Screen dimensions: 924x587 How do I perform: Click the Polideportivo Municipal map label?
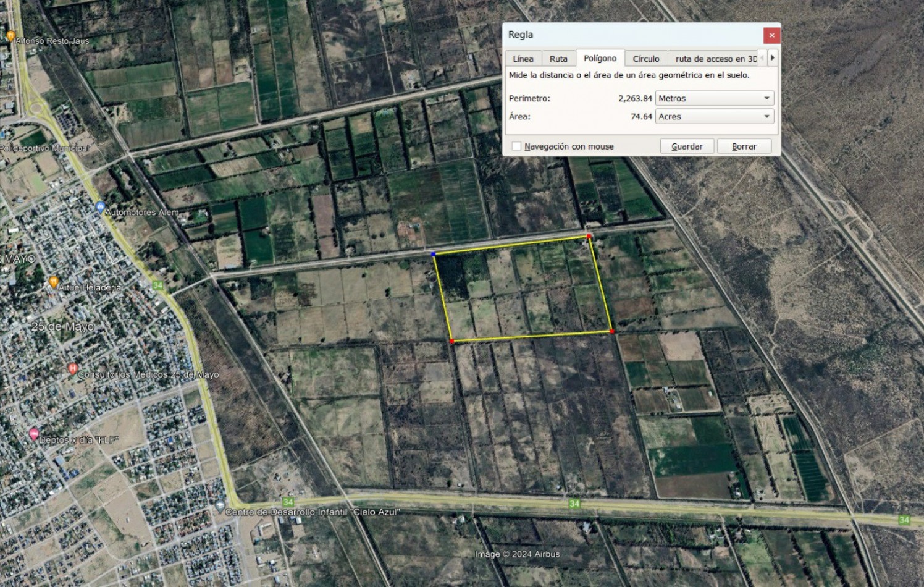[44, 148]
